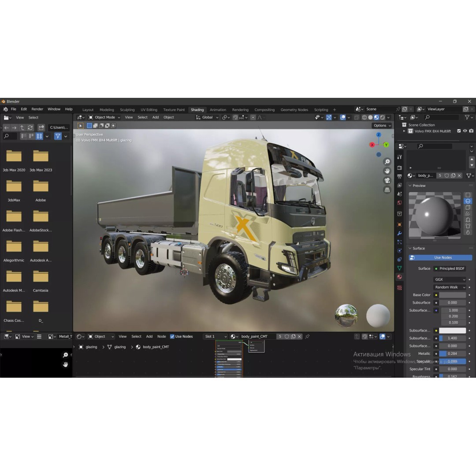Open the Object Data properties green triangle icon
Screen dimensions: 476x476
tap(399, 268)
